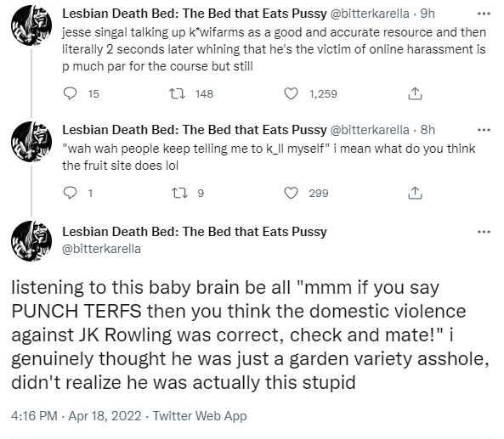Open profile picture on the main tweet
This screenshot has height=439, width=504.
[x=31, y=241]
